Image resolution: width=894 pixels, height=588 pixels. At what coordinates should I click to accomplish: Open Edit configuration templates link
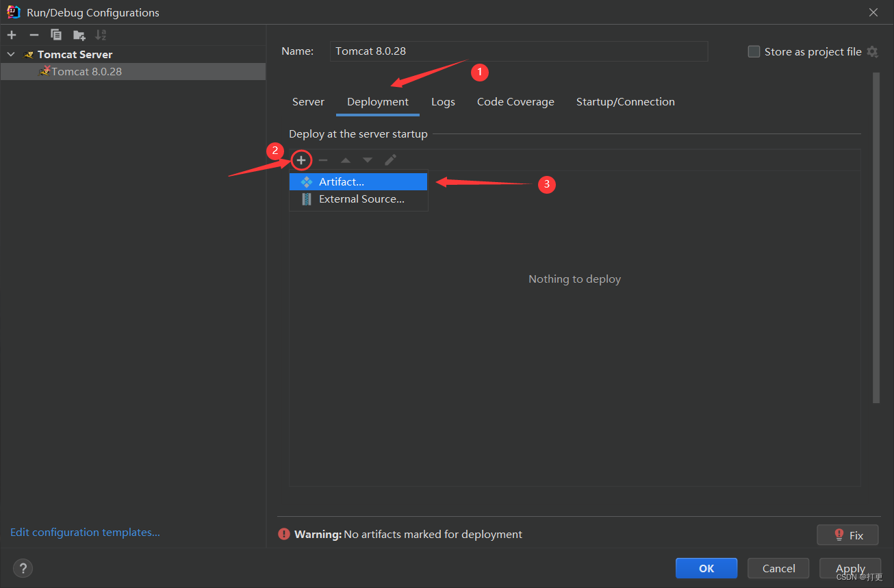point(85,532)
